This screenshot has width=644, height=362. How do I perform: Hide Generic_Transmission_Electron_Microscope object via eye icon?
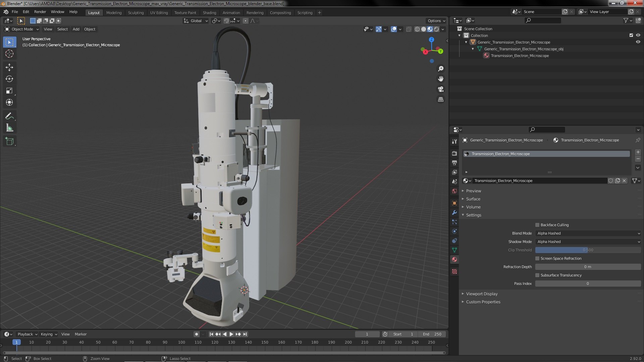click(638, 42)
